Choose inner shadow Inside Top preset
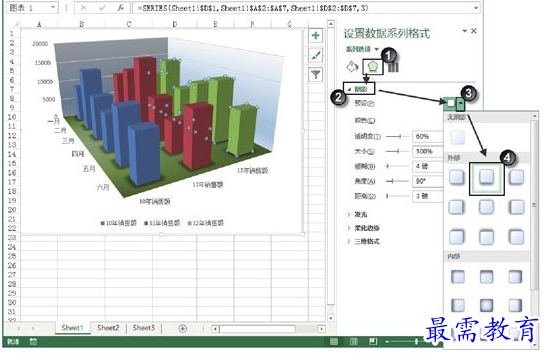The height and width of the screenshot is (361, 547). (486, 277)
